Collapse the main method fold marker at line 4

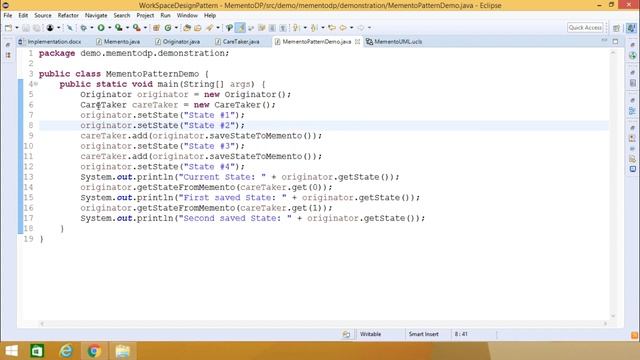(36, 84)
